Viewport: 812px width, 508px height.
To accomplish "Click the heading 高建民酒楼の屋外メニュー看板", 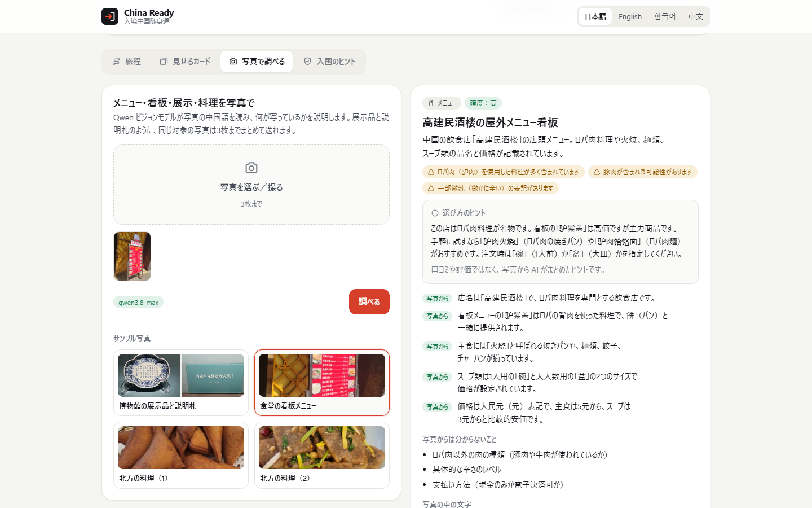I will pos(490,122).
